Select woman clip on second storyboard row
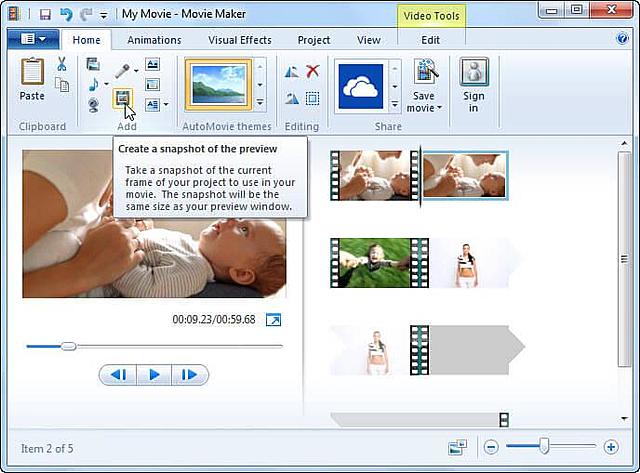Image resolution: width=640 pixels, height=473 pixels. (467, 263)
